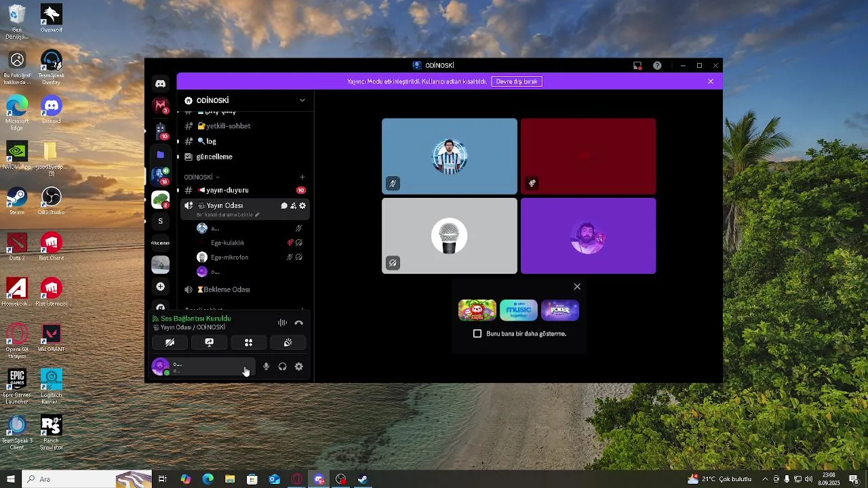Open Epic Games Launcher desktop icon
This screenshot has width=868, height=488.
coord(17,386)
